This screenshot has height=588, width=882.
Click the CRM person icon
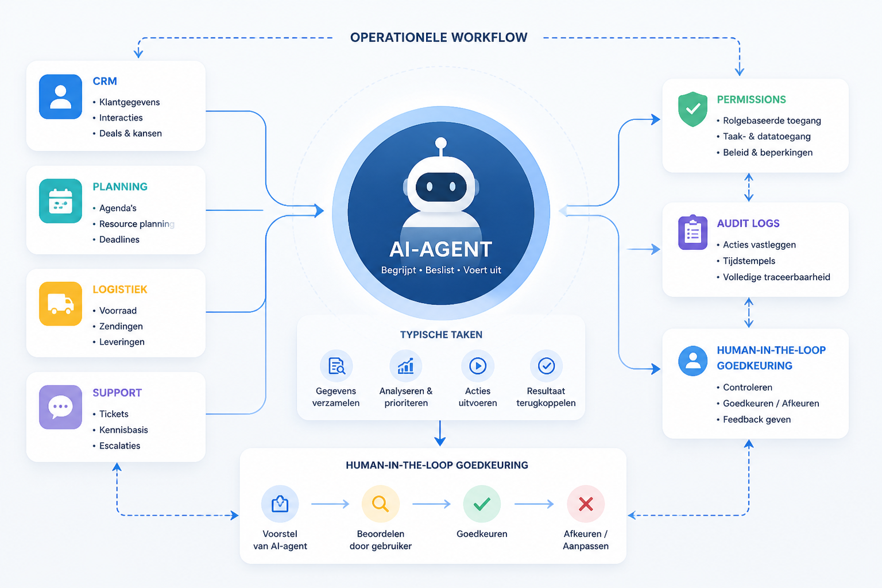point(60,96)
